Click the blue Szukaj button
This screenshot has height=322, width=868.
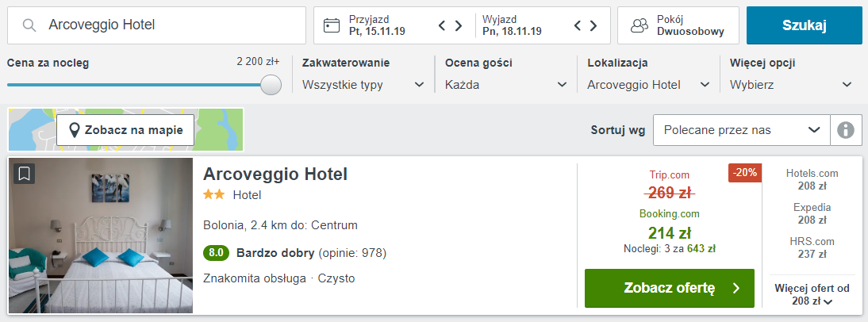(804, 25)
